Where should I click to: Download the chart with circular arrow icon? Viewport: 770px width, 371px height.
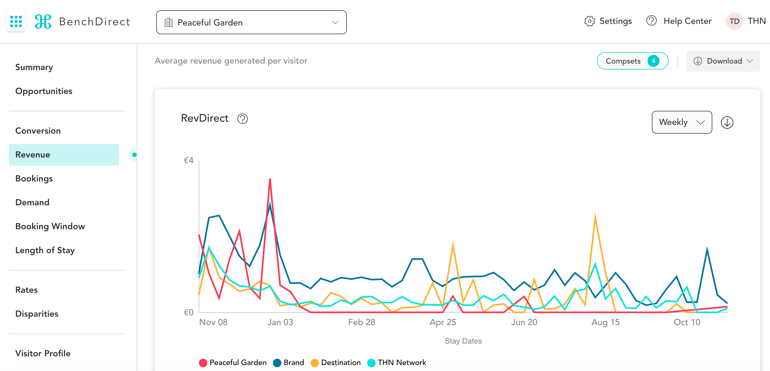pos(727,122)
